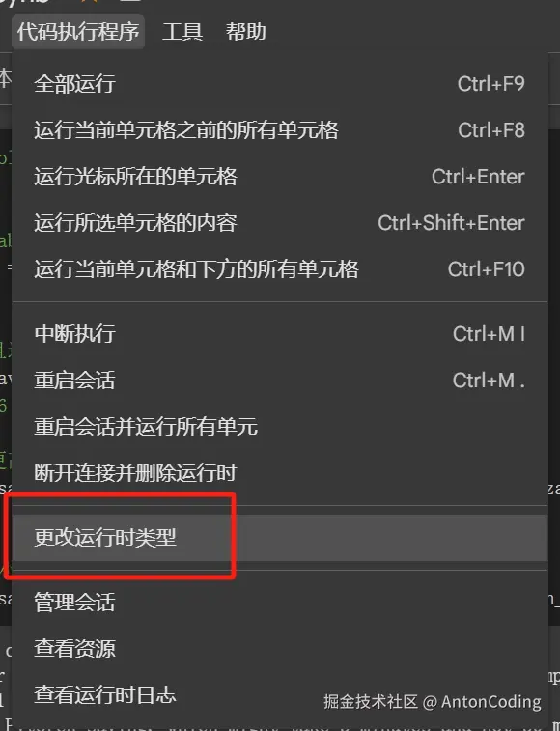The width and height of the screenshot is (560, 731).
Task: Click the Ctrl+F10 shortcut label
Action: (487, 269)
